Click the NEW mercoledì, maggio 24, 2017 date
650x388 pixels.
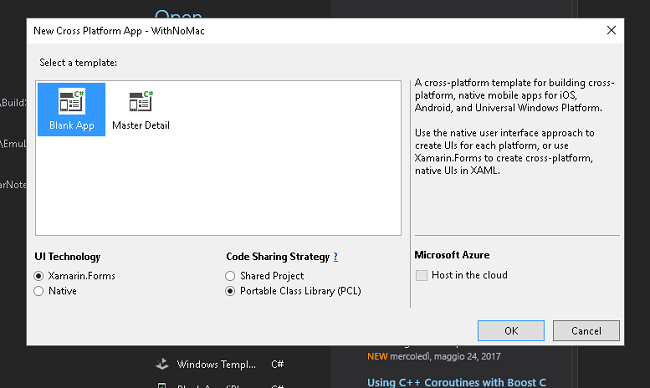point(434,356)
